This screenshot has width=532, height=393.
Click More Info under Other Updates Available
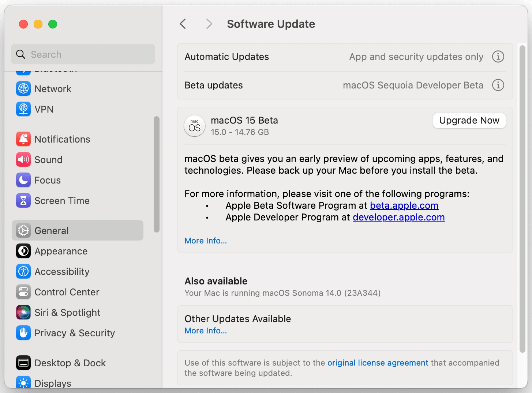point(206,330)
